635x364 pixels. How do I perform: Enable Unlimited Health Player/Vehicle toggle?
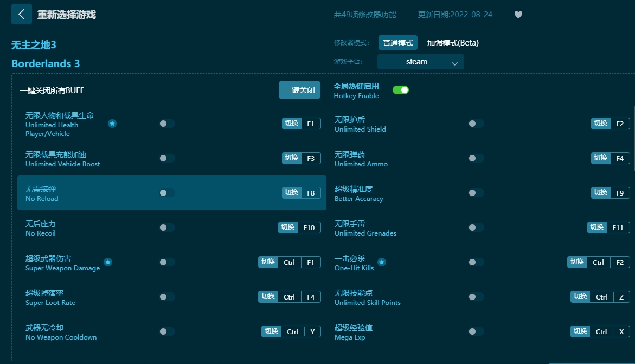(167, 123)
